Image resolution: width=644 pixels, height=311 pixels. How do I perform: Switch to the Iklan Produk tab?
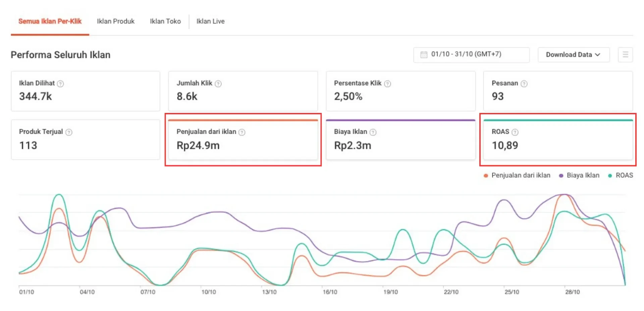coord(116,21)
